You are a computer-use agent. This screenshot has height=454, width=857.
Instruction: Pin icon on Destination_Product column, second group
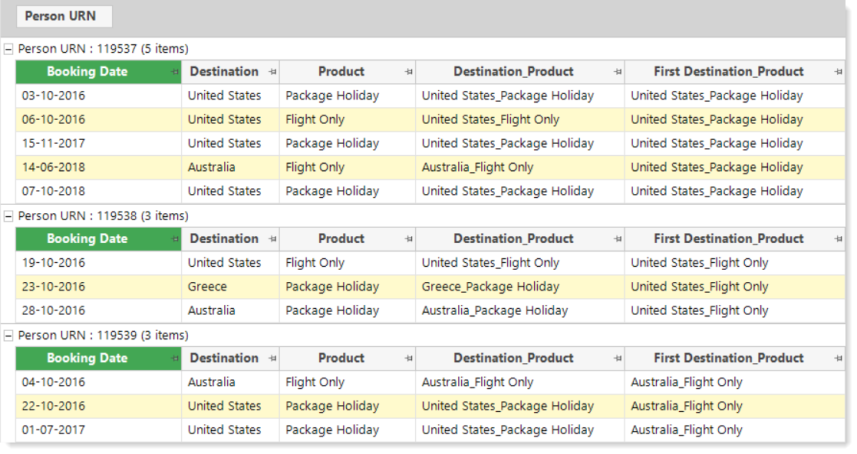tap(618, 239)
